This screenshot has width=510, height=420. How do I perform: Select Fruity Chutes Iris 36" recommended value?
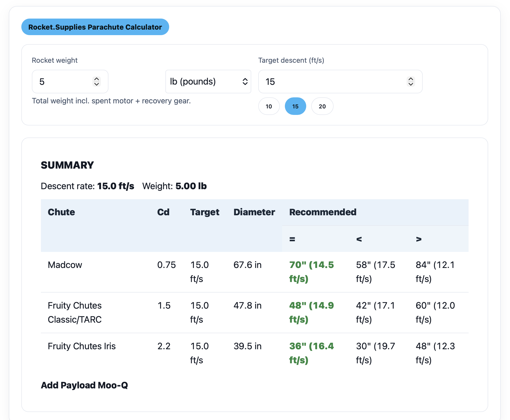(311, 353)
